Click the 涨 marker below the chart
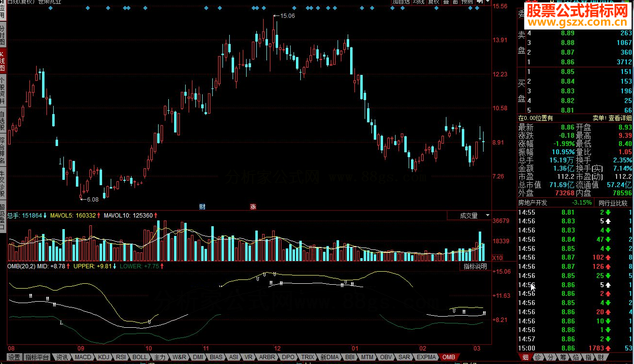The width and height of the screenshot is (634, 364). (x=253, y=206)
